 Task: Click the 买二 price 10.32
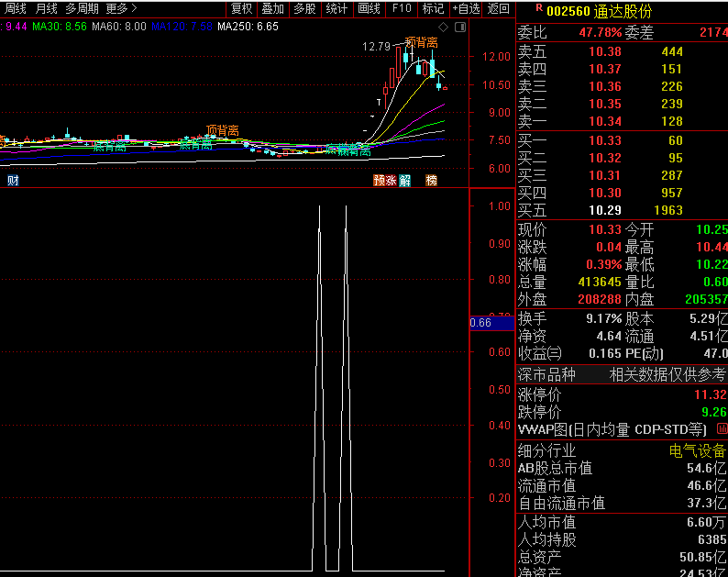point(605,158)
